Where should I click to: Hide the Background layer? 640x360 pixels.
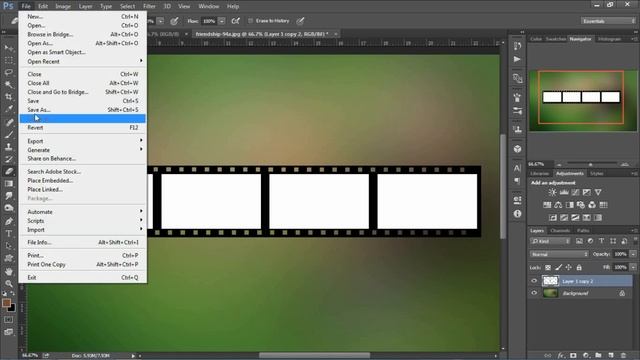[534, 293]
